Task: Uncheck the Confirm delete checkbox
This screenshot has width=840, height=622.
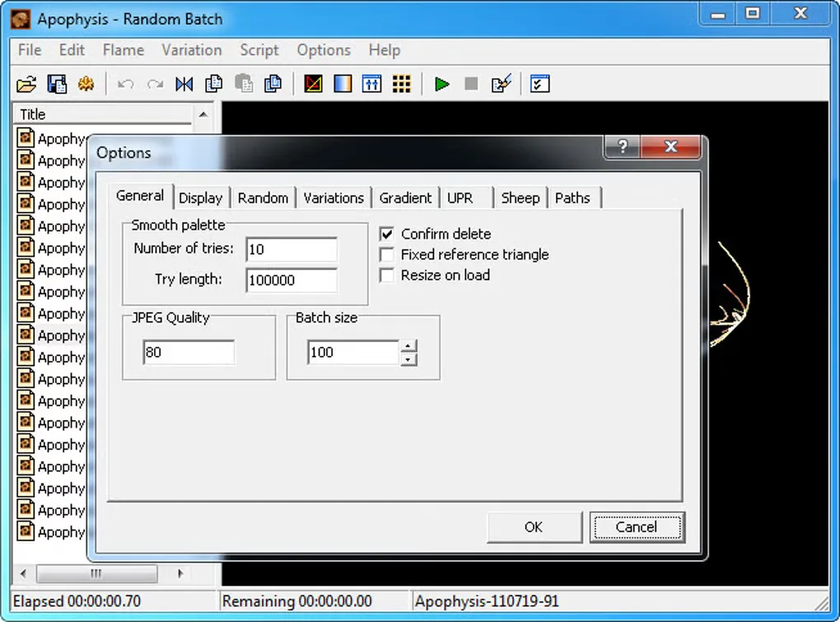Action: (387, 234)
